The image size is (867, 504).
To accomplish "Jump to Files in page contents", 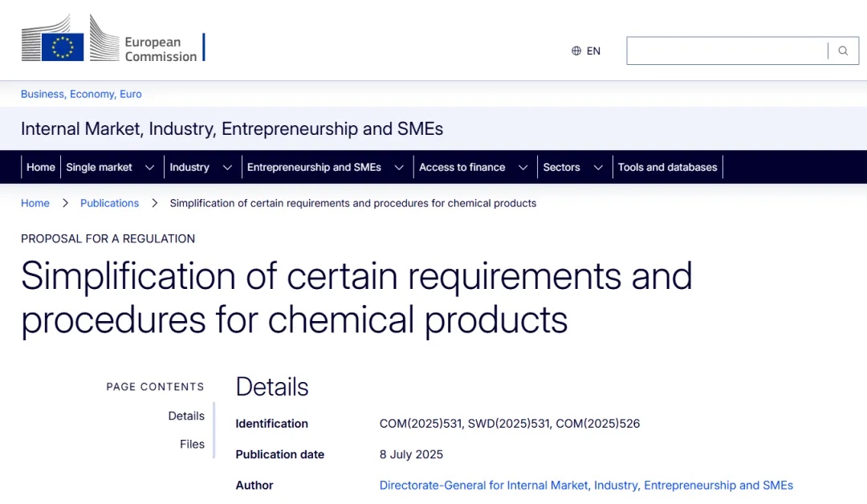I will (192, 444).
